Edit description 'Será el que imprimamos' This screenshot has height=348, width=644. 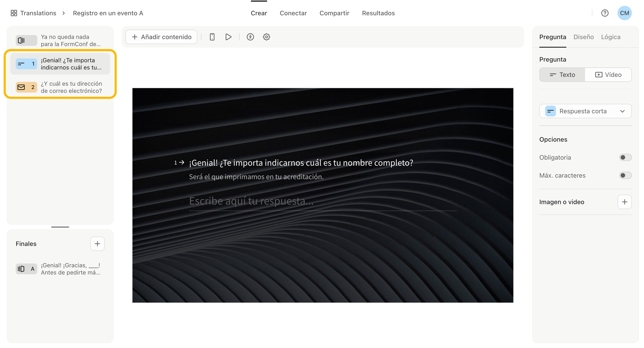256,177
